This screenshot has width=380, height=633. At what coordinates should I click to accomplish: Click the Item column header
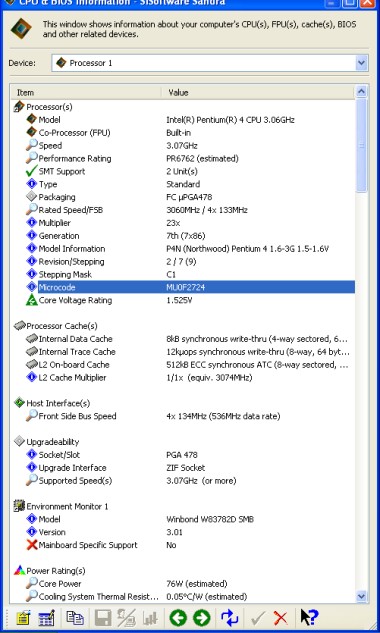(86, 92)
